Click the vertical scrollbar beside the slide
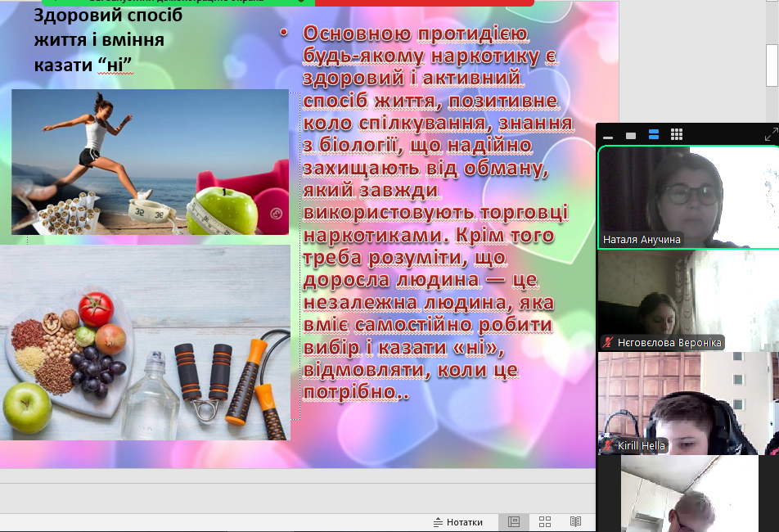The width and height of the screenshot is (779, 532). pyautogui.click(x=772, y=65)
